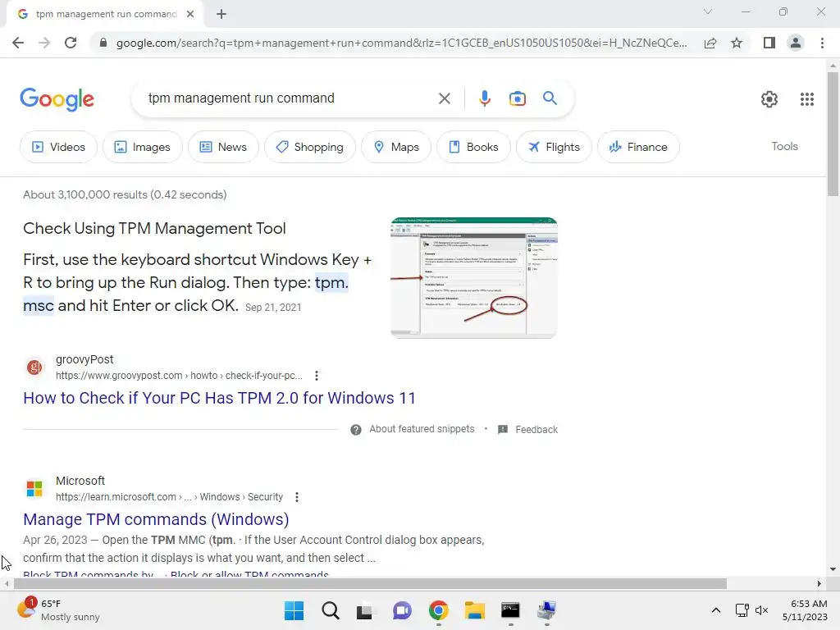Click the horizontal scrollbar's right arrow

coord(819,583)
